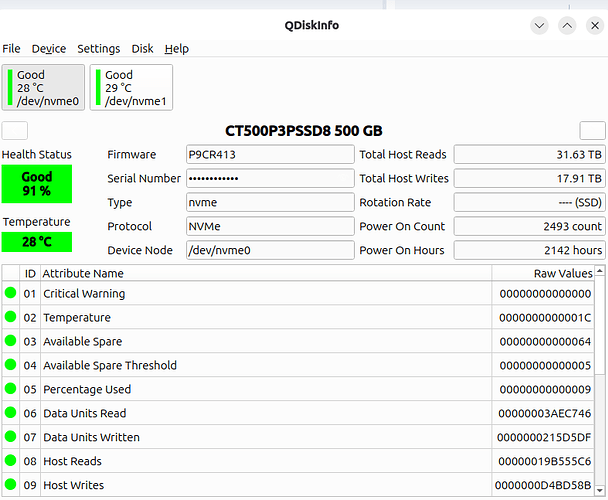Go to next disk arrow button
The width and height of the screenshot is (608, 500).
click(592, 130)
